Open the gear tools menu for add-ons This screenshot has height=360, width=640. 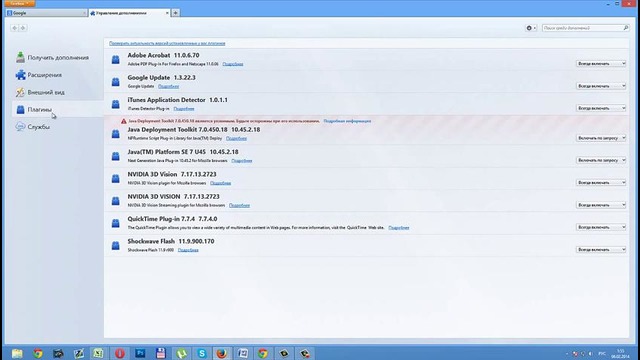pos(531,28)
